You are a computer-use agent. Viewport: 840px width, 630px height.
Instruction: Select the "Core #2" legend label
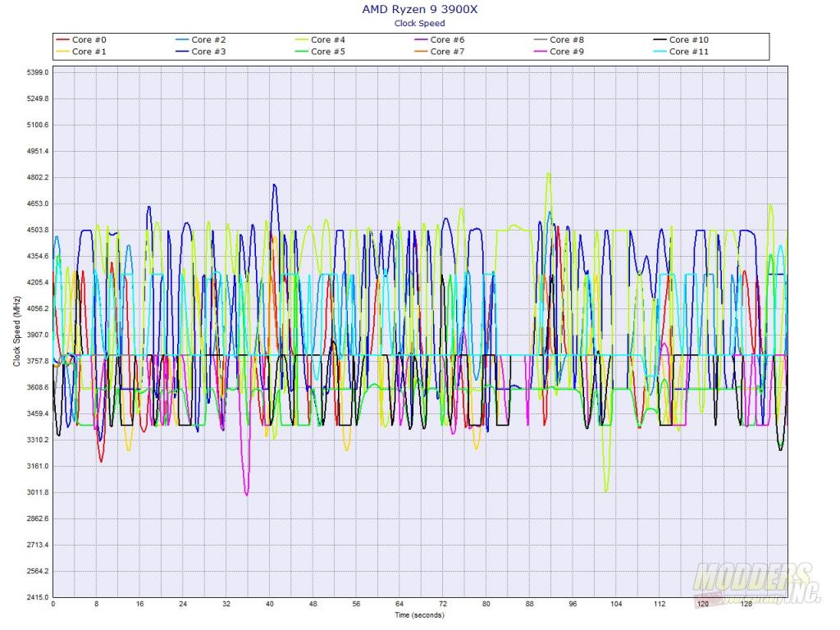pos(208,39)
